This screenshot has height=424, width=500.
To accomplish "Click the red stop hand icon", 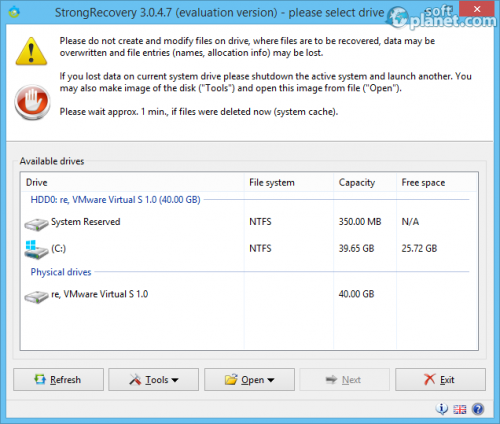I will (x=32, y=102).
